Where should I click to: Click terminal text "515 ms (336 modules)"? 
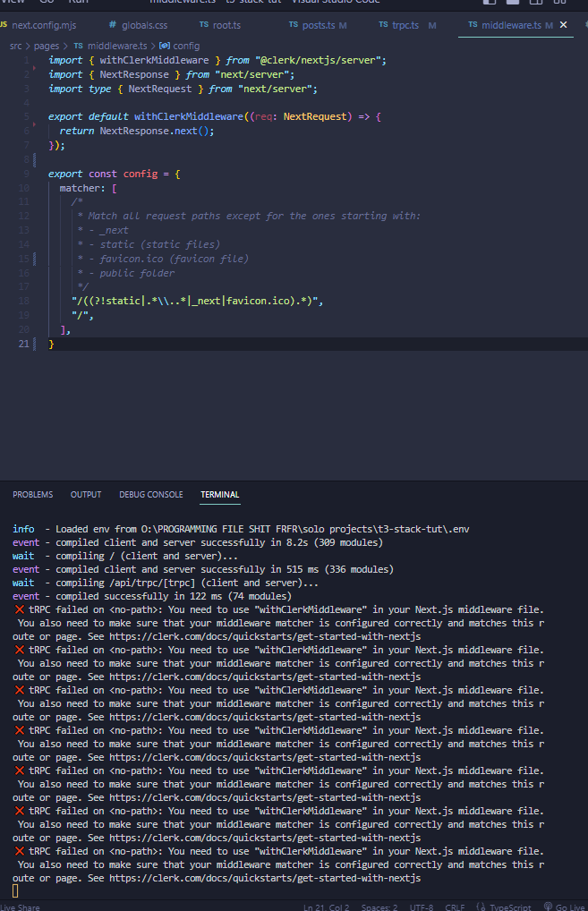tap(340, 569)
